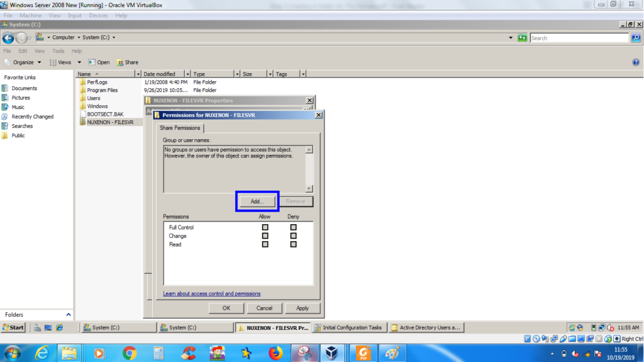This screenshot has width=644, height=362.
Task: Open Searches in Favorite Links
Action: point(22,126)
